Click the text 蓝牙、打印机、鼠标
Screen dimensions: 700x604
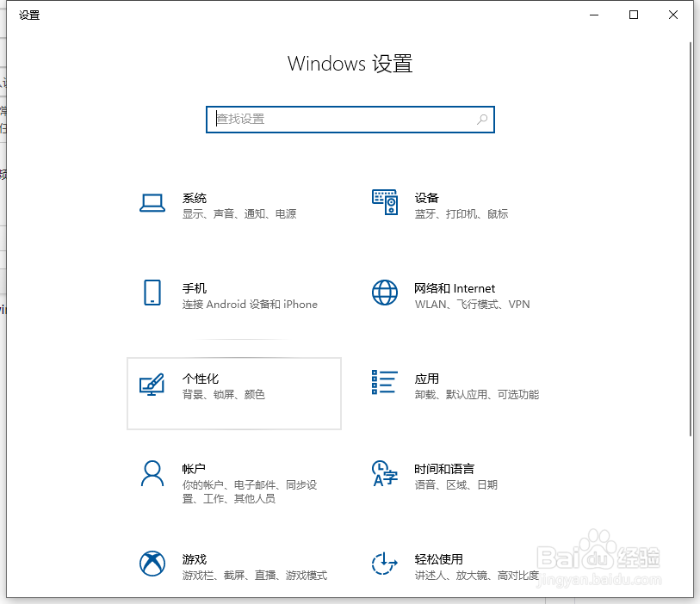(462, 214)
